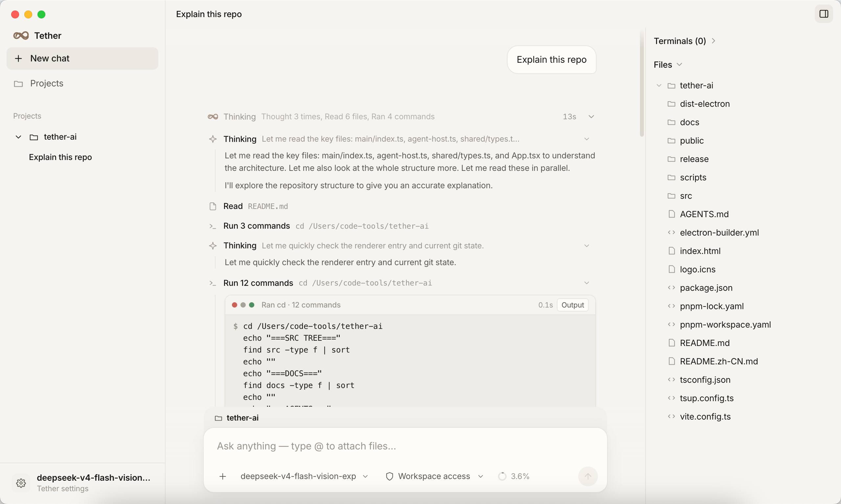Click the plus icon in New chat
The image size is (841, 504).
pos(19,58)
